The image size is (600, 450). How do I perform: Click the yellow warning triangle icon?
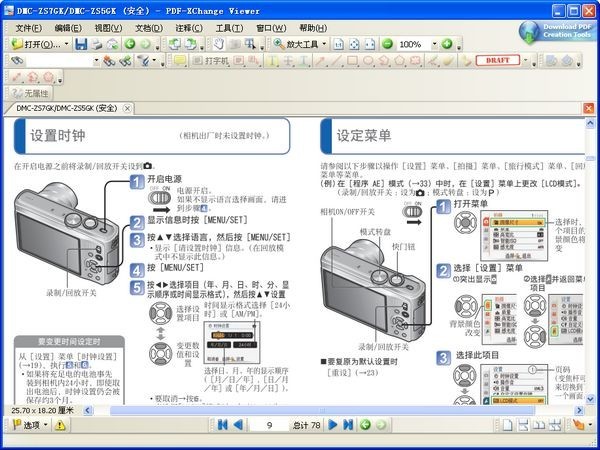click(x=60, y=425)
